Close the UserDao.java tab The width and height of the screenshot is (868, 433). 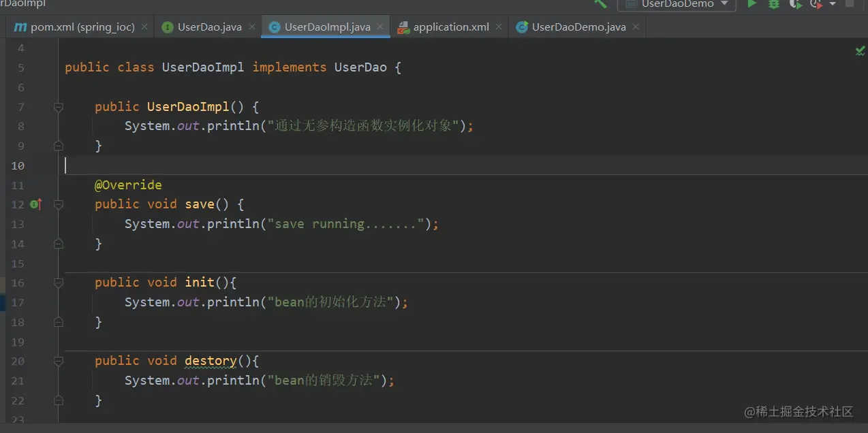click(251, 27)
